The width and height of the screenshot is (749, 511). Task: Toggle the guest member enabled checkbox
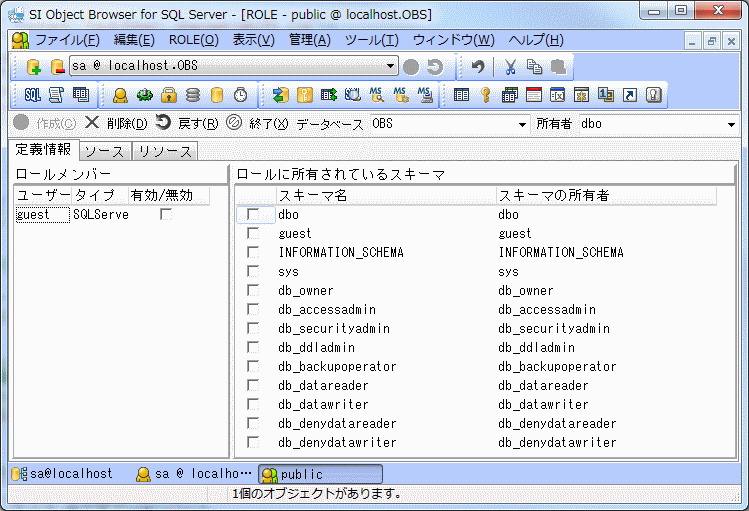[166, 214]
